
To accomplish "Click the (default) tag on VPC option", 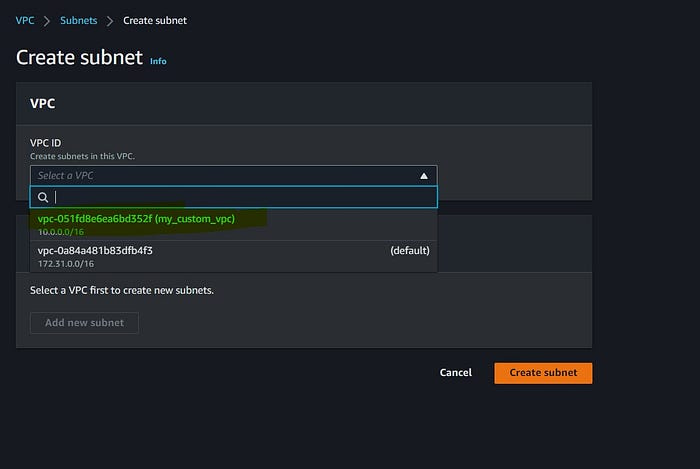I will point(410,251).
